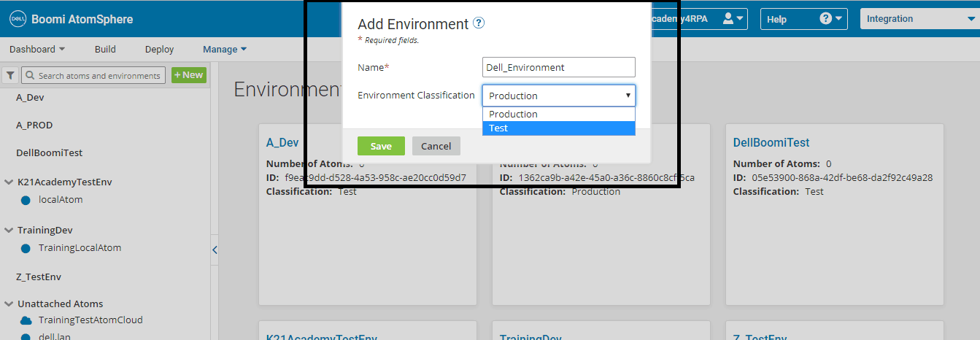Viewport: 980px width, 340px height.
Task: Click the search atoms and environments box
Action: 93,75
